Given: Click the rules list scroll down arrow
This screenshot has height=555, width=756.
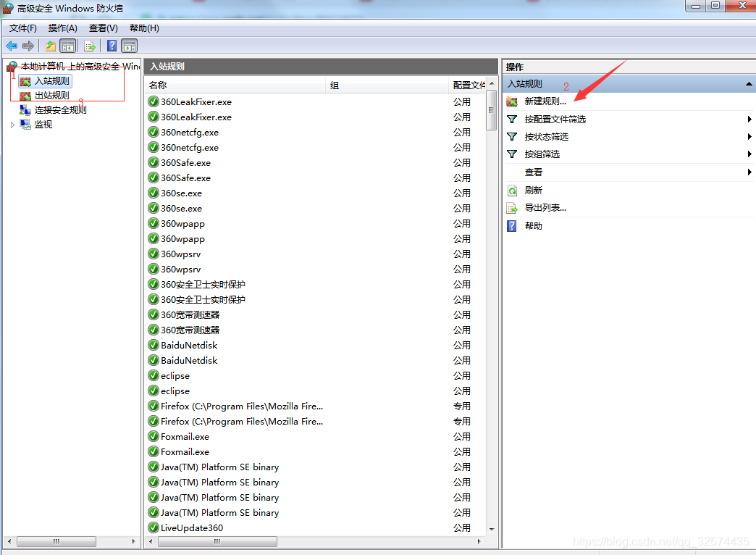Looking at the screenshot, I should click(491, 529).
